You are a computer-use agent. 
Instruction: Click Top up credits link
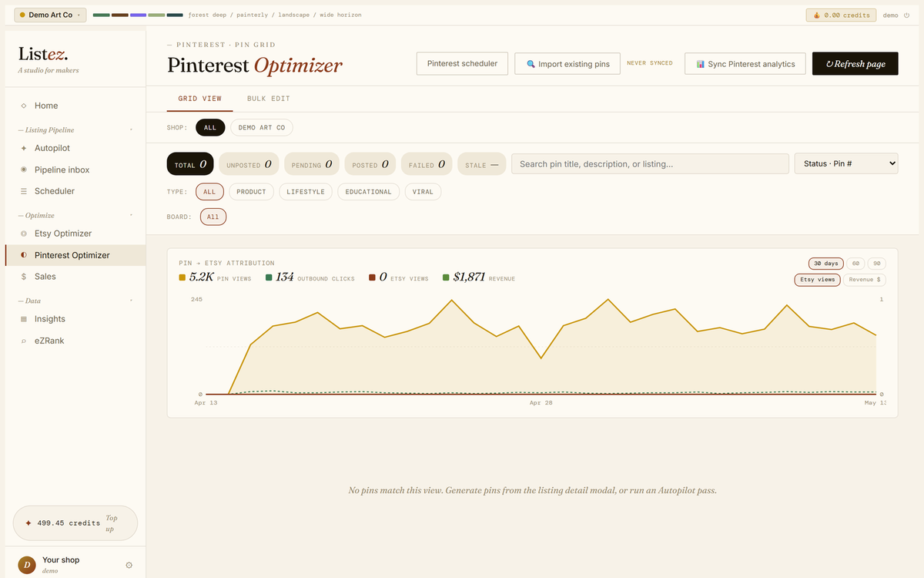[111, 523]
